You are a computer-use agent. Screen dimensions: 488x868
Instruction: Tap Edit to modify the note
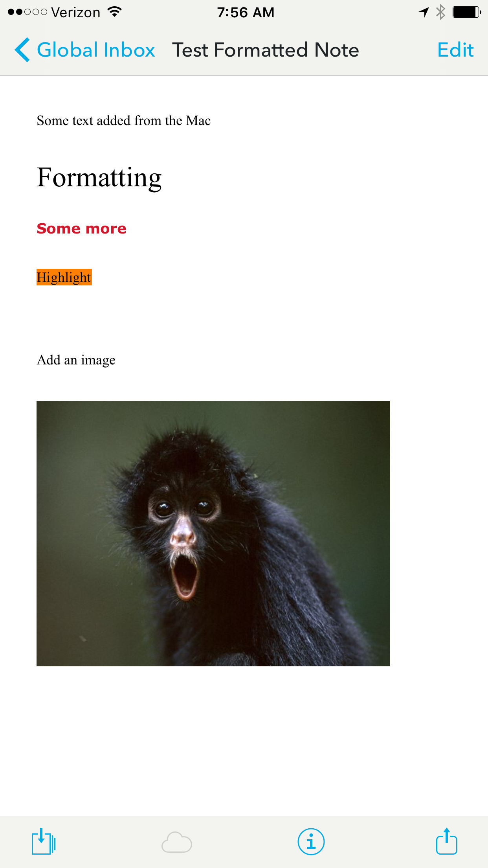point(455,50)
